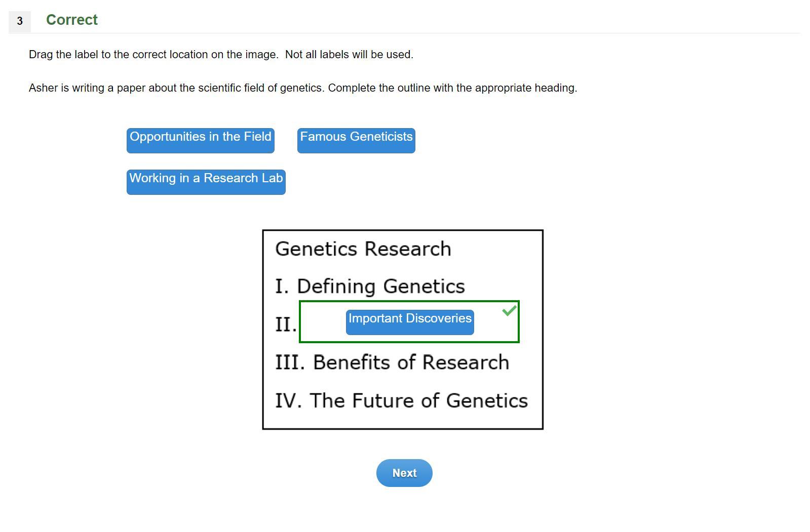Pick the Famous Geneticists label
The image size is (810, 532).
(356, 140)
